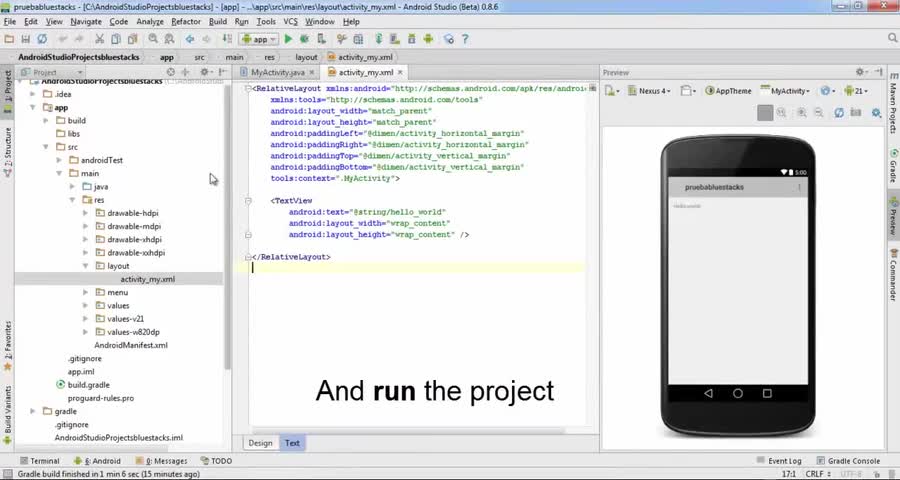
Task: Click the Save All toolbar icon
Action: (25, 39)
